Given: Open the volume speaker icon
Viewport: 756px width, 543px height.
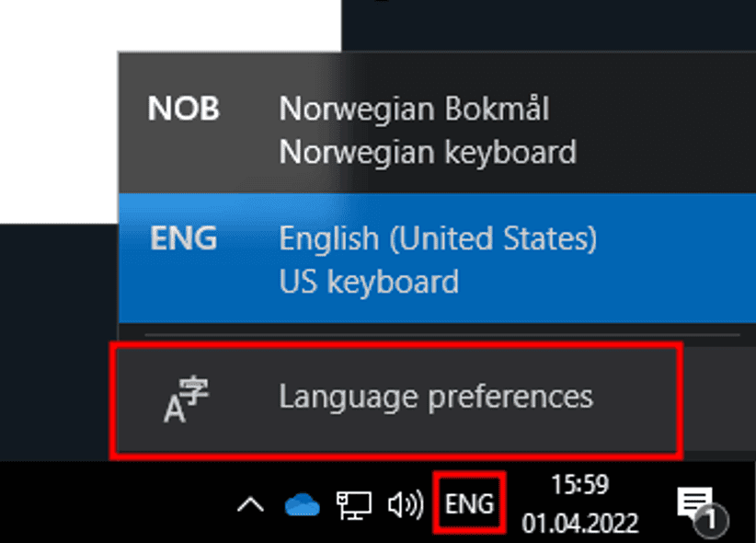Looking at the screenshot, I should click(405, 505).
